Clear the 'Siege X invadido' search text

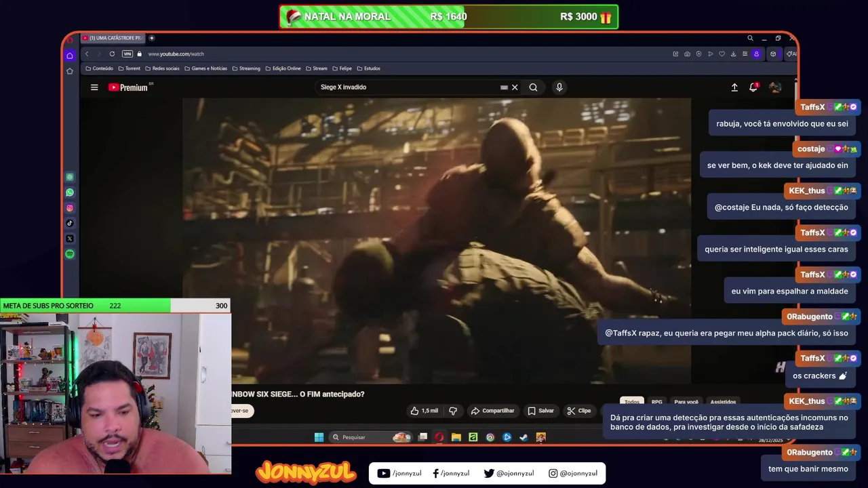515,87
